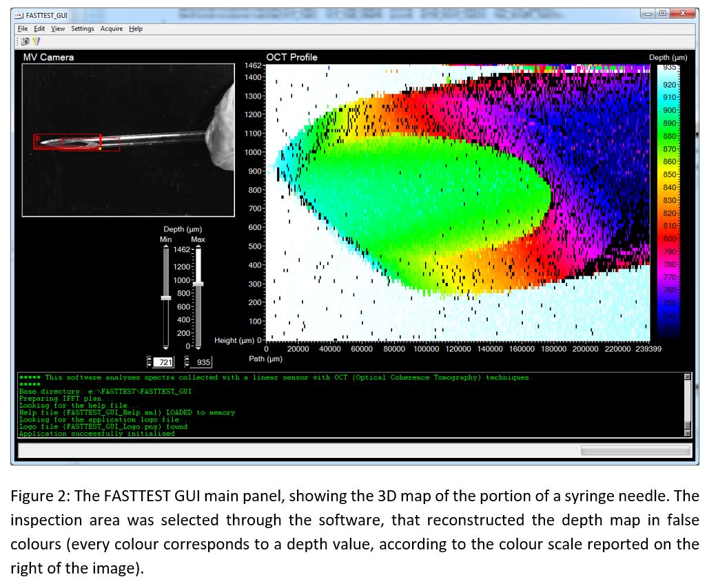Click the Min depth slider handle

(x=165, y=297)
